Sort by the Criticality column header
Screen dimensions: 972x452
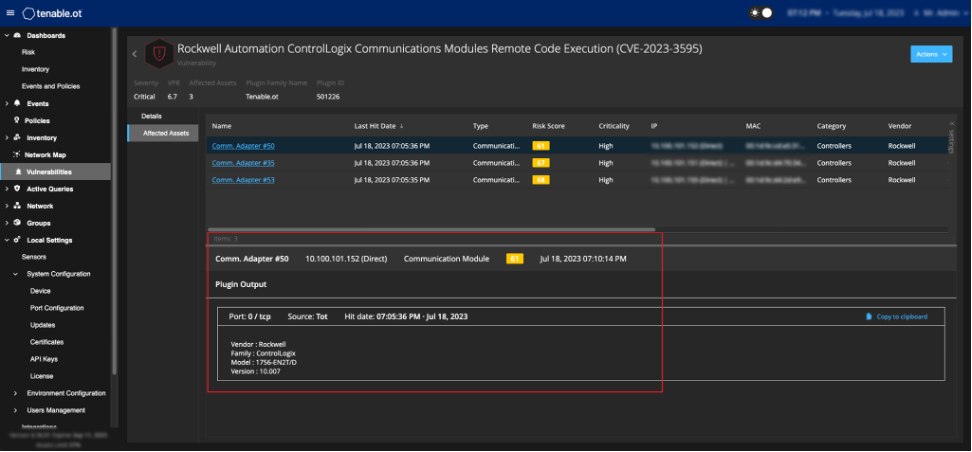(x=614, y=126)
